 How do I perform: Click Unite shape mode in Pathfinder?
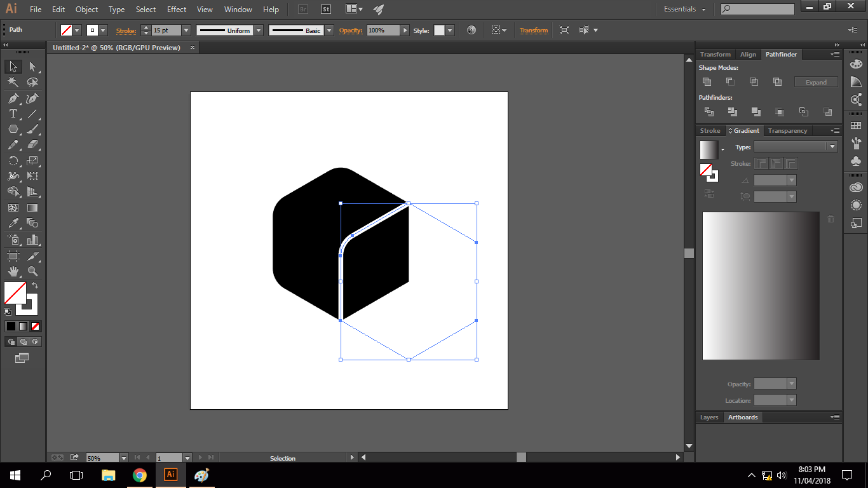tap(707, 81)
